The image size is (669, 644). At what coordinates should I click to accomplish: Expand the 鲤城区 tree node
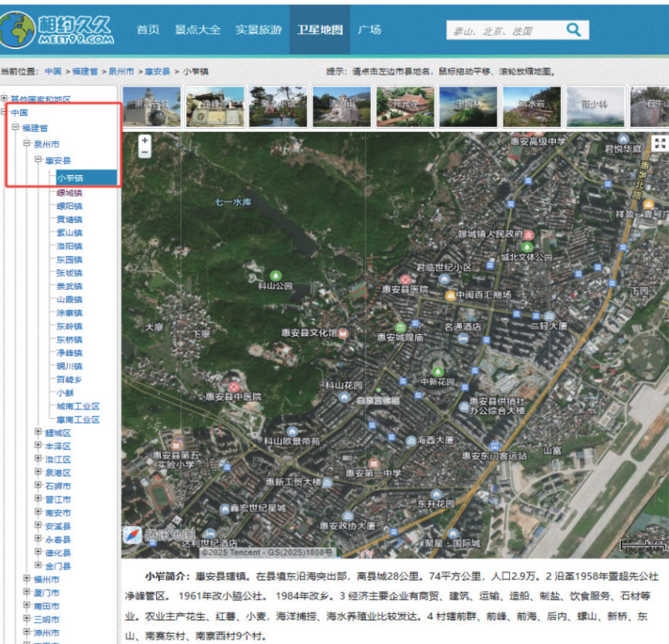[38, 433]
